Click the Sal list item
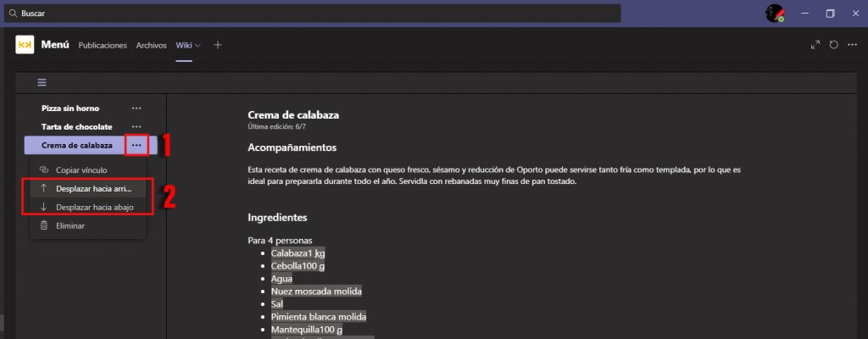 277,304
